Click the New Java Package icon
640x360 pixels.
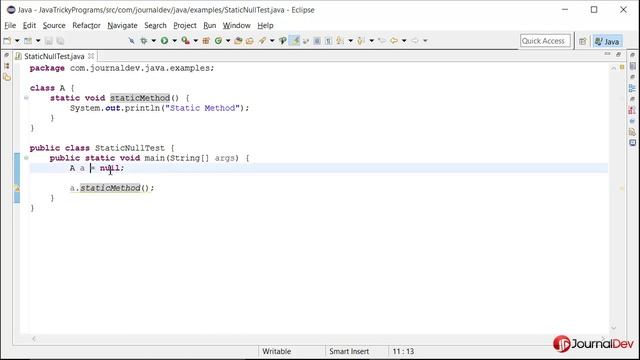[206, 41]
